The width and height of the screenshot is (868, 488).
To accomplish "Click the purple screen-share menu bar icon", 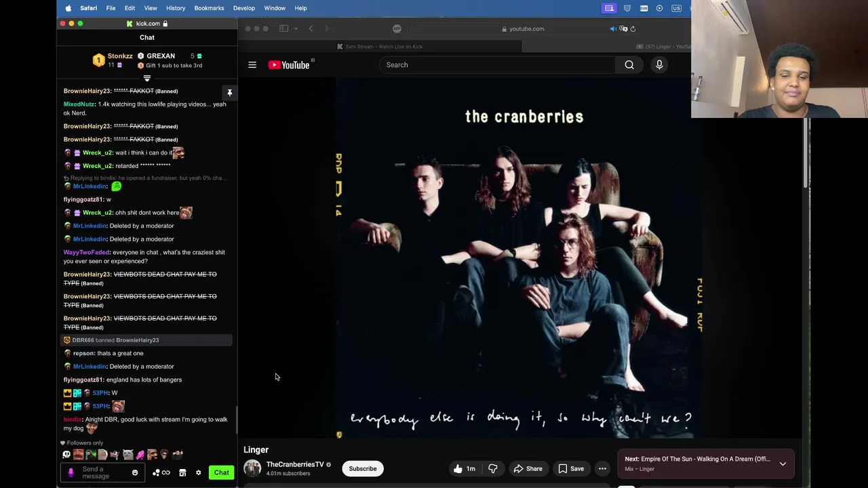I will (610, 8).
